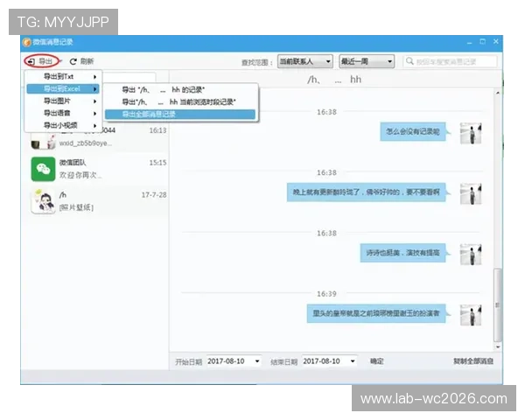Screen dimensions: 525x420
Task: Open the 导出小视频 submenu
Action: 63,125
